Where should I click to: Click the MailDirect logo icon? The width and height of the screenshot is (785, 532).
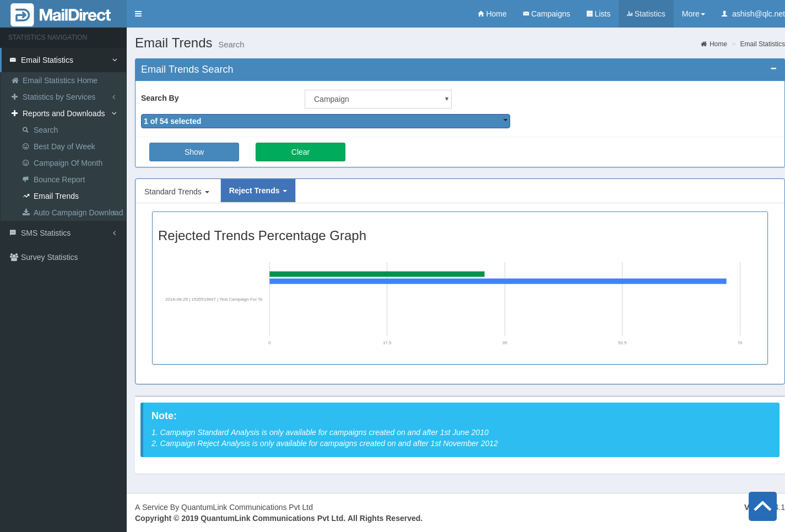tap(22, 14)
